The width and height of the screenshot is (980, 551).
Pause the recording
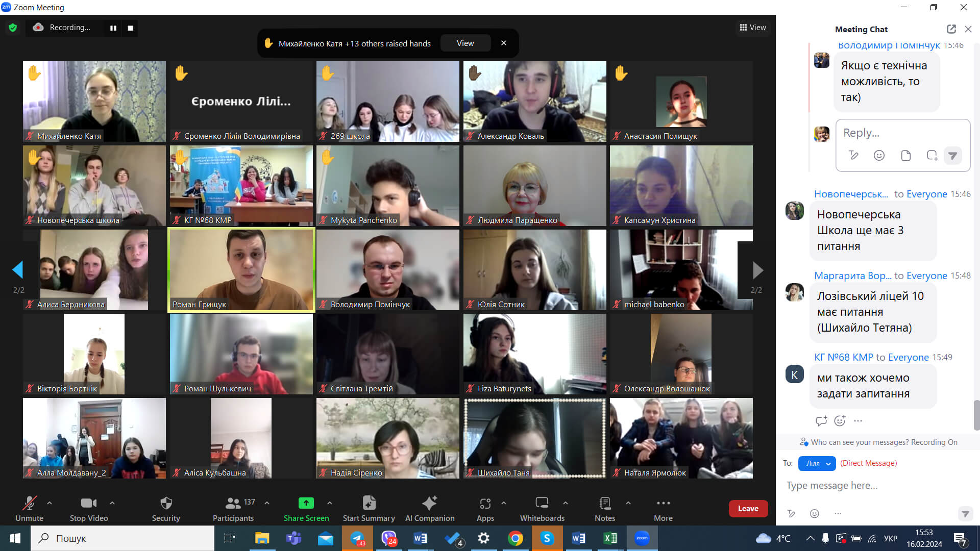(x=113, y=28)
